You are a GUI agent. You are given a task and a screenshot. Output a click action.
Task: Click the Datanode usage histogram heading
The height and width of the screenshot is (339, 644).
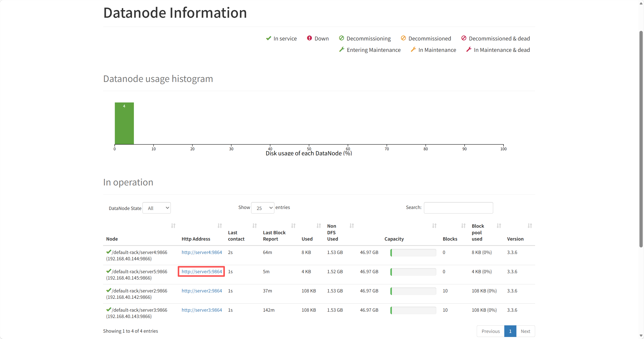[x=158, y=79]
